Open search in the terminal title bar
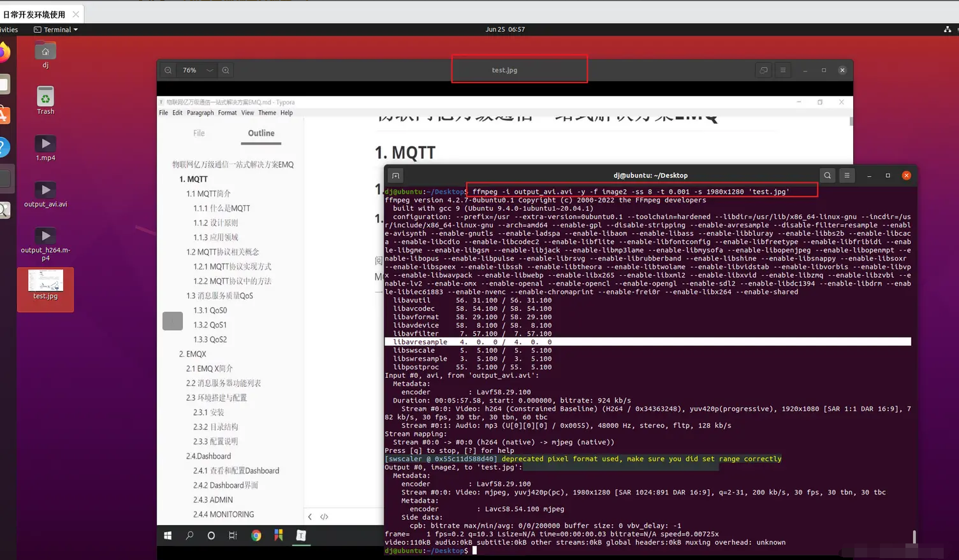959x560 pixels. (x=828, y=176)
